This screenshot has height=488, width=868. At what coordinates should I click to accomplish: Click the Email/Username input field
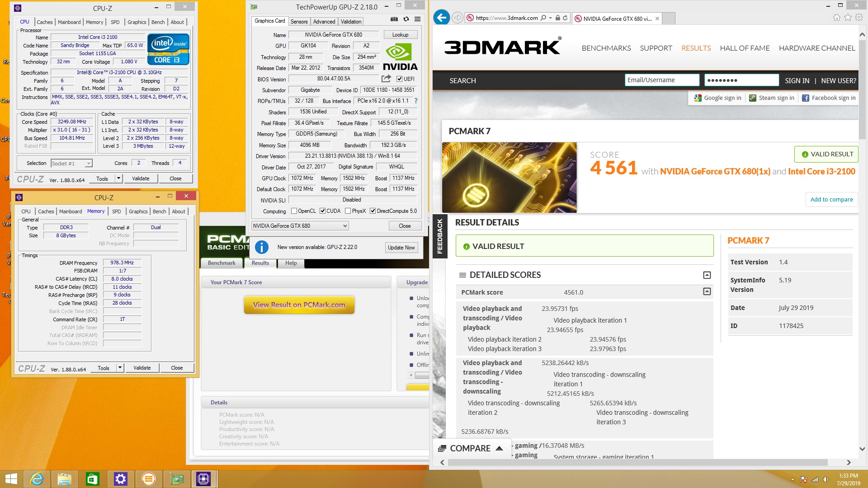point(662,80)
